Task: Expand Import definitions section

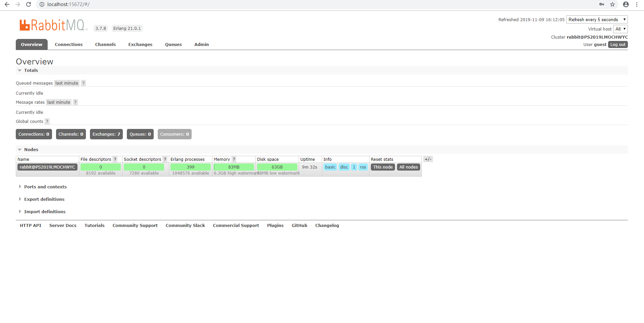Action: (x=45, y=212)
